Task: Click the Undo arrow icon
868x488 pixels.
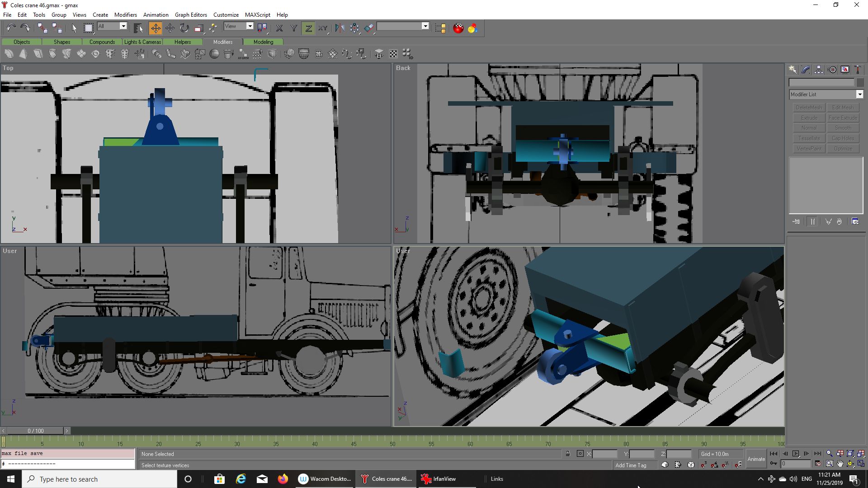Action: (x=11, y=28)
